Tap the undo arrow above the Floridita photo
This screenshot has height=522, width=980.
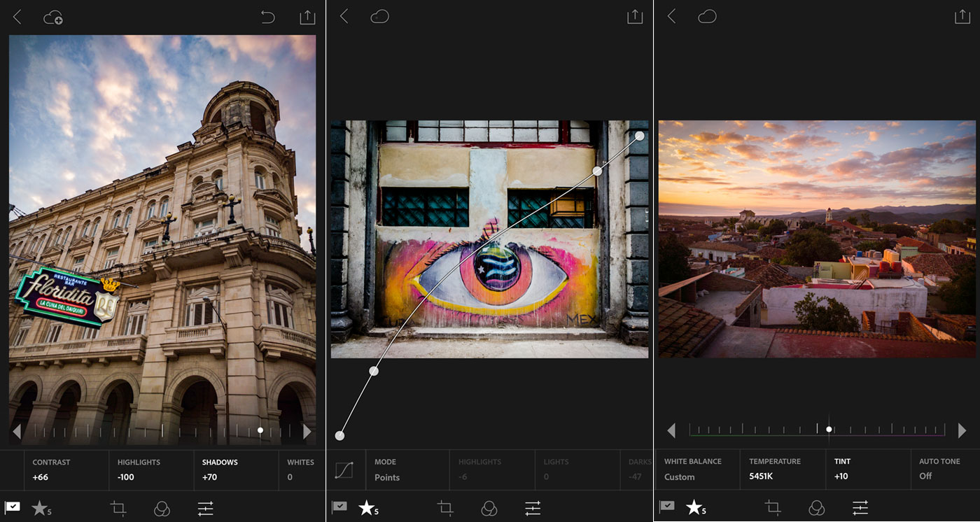[267, 17]
